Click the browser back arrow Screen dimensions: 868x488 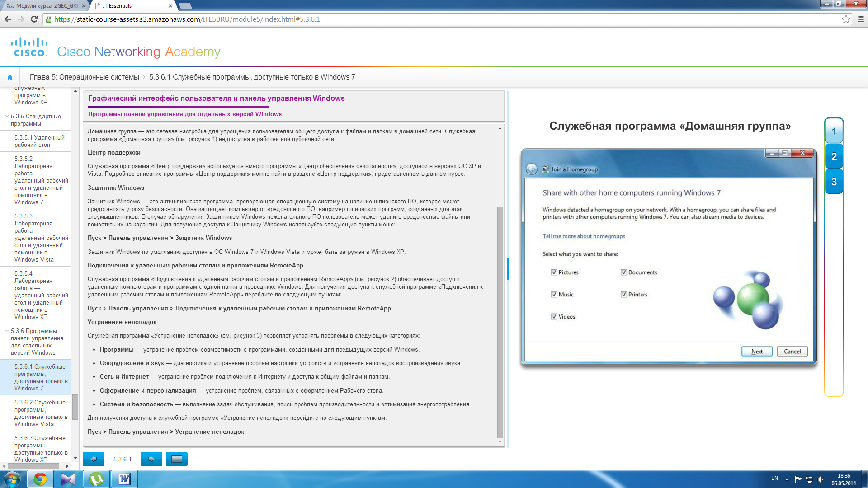[x=8, y=19]
